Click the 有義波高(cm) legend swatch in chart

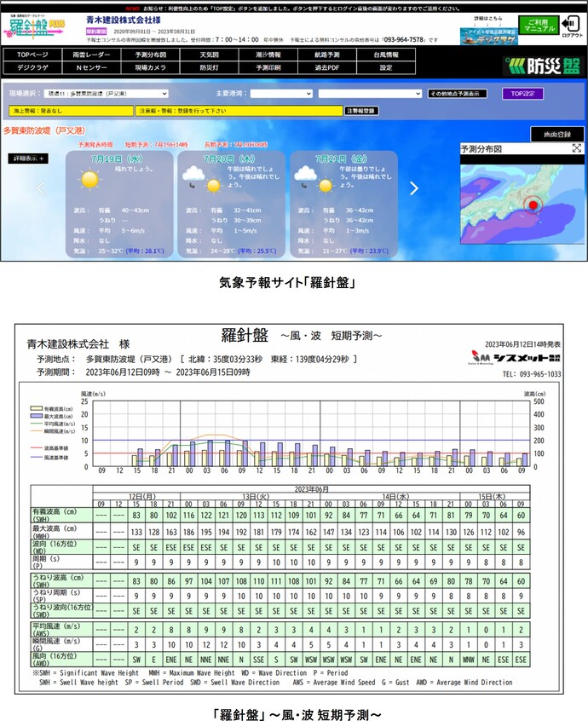pos(37,408)
